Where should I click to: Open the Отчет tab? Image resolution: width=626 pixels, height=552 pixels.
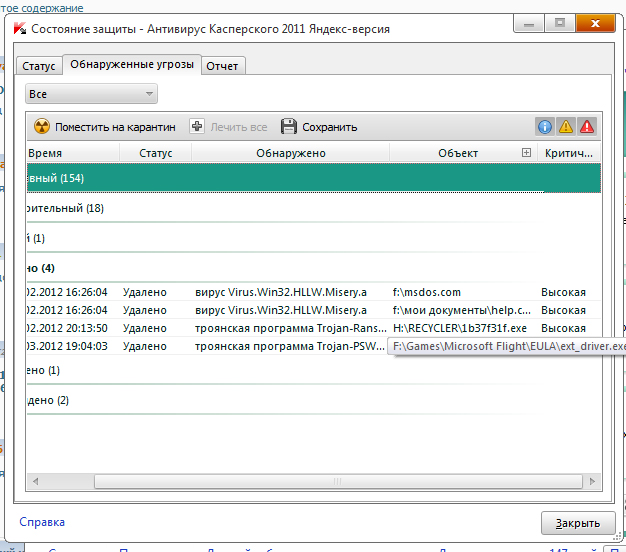pos(222,66)
